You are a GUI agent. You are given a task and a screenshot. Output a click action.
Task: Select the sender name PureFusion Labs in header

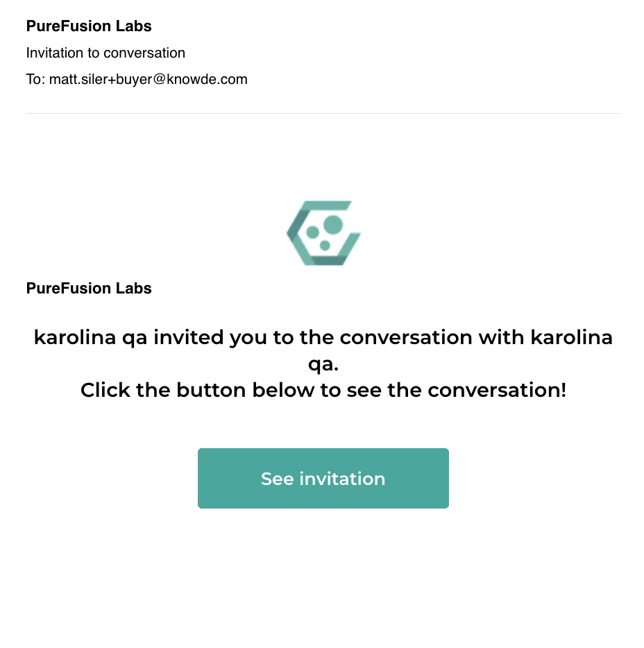(x=89, y=26)
